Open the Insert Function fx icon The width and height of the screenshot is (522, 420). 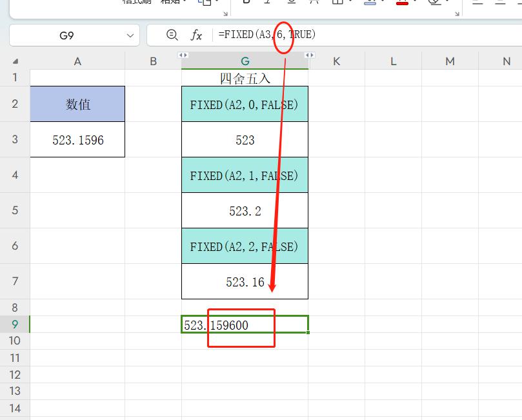click(x=196, y=35)
